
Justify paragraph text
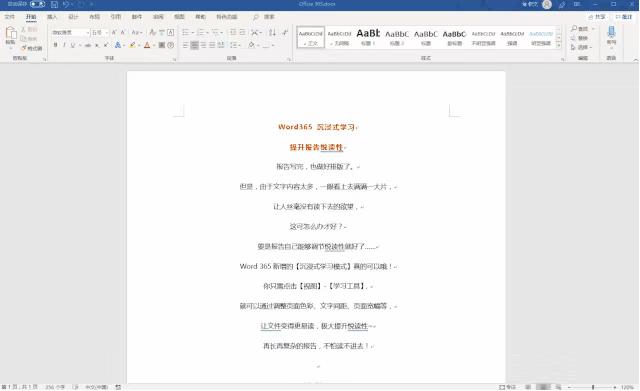tap(212, 45)
